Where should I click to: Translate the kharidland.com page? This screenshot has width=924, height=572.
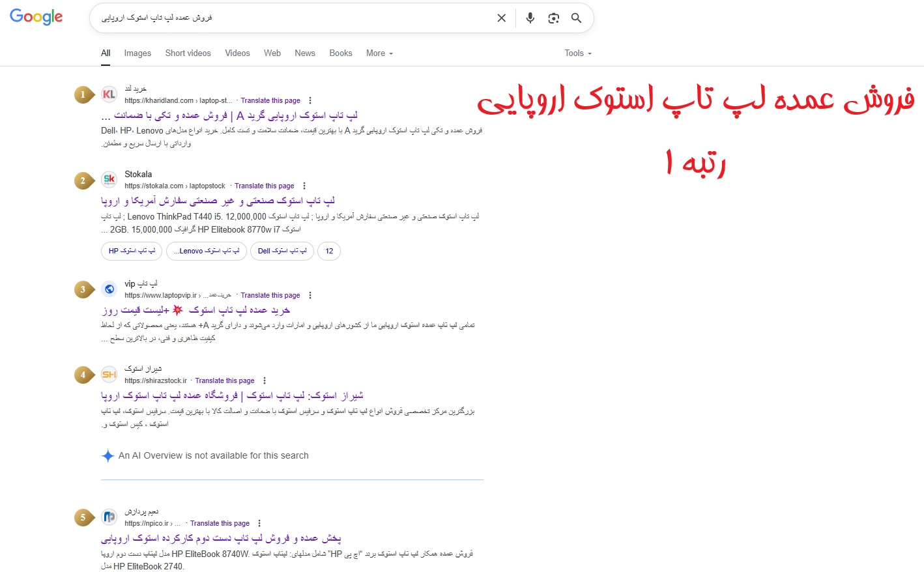click(x=270, y=101)
